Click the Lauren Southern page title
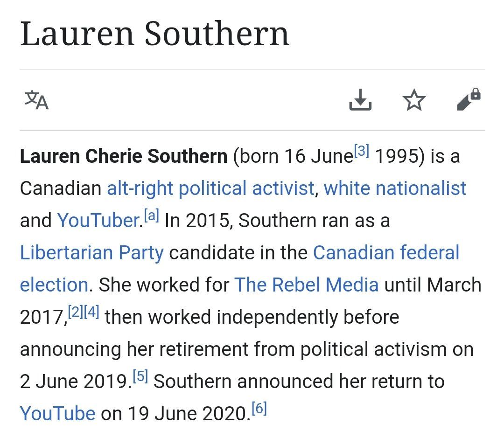The height and width of the screenshot is (438, 504). pos(154,34)
